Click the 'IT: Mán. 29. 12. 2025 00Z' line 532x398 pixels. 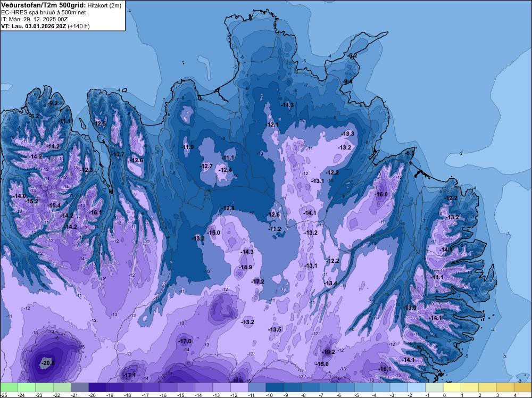pos(34,19)
